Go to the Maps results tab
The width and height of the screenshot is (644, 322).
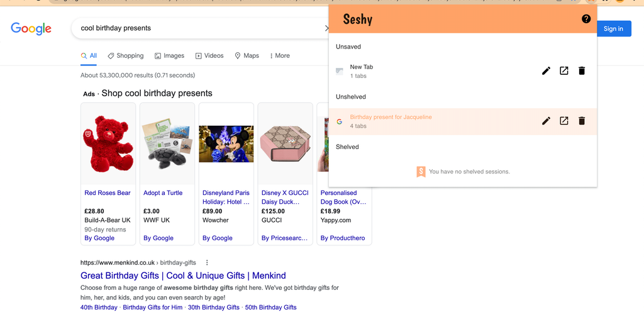pyautogui.click(x=247, y=56)
